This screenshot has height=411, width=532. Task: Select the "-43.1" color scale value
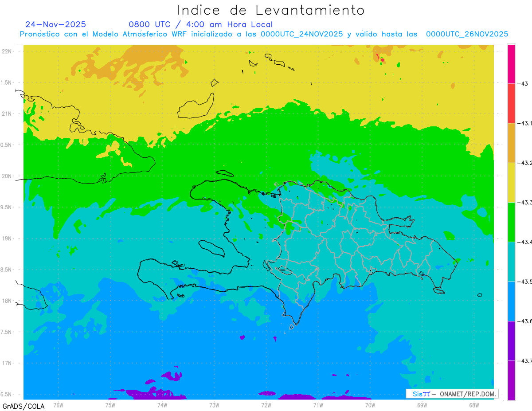(x=524, y=123)
